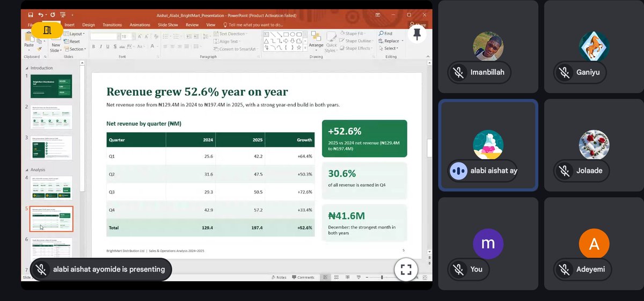Click the zoom slider handle in status bar

coord(382,277)
